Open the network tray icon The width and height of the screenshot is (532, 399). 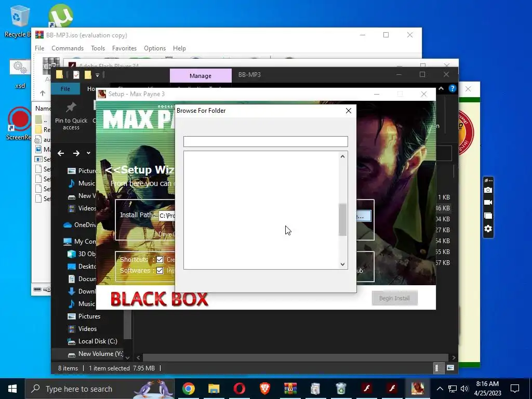453,389
